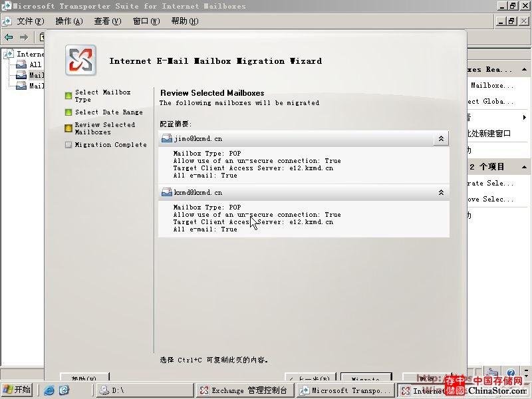Click the Select Date Range step label
Image resolution: width=532 pixels, height=399 pixels.
(109, 112)
